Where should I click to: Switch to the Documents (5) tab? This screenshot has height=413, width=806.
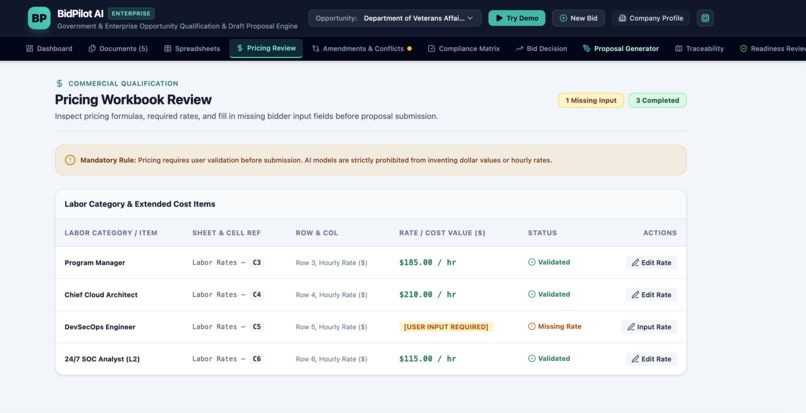pyautogui.click(x=118, y=48)
